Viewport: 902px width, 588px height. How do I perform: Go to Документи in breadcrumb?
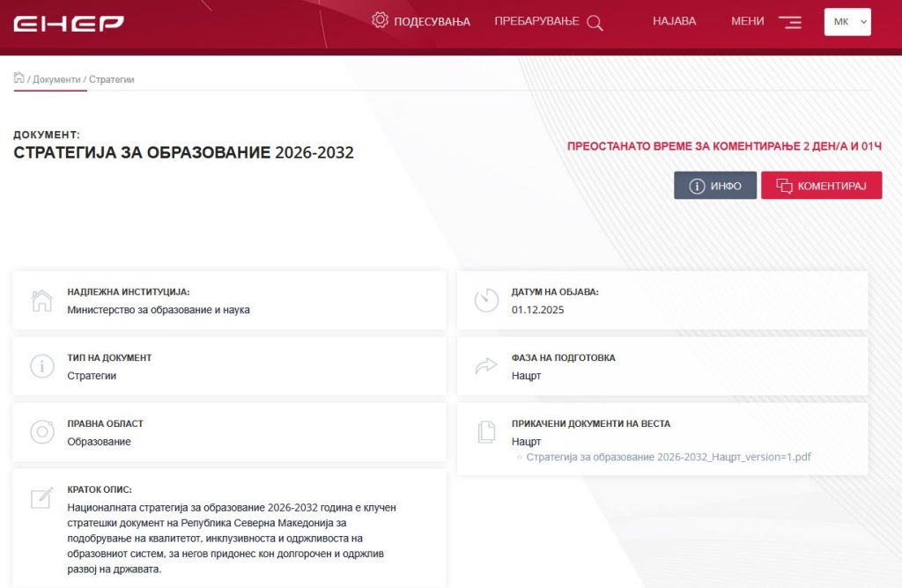[x=56, y=79]
